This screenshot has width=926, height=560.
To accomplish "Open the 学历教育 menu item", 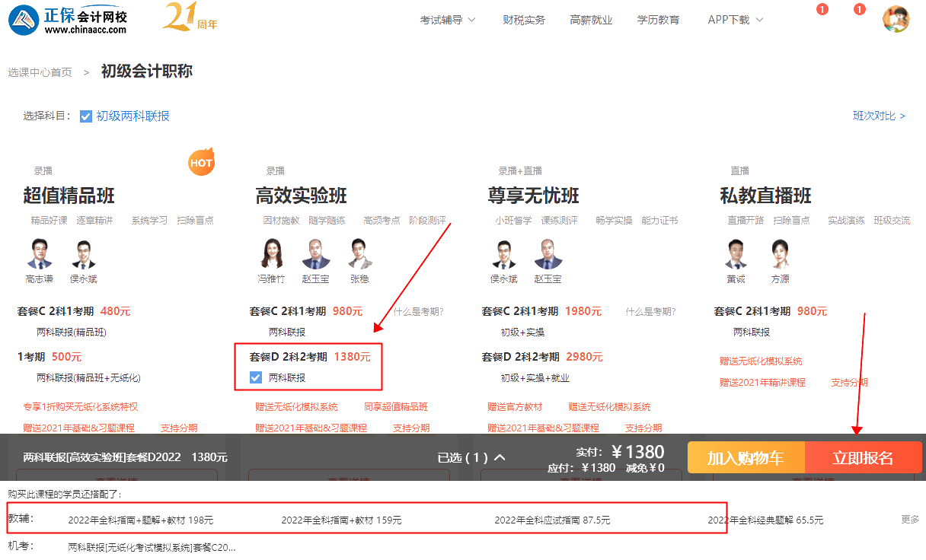I will pos(658,21).
